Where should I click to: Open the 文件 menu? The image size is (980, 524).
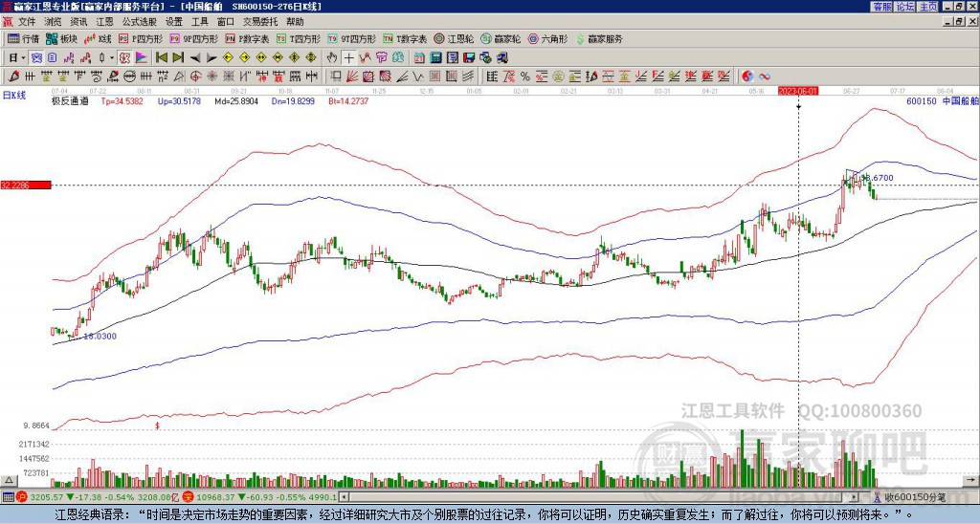pyautogui.click(x=27, y=22)
